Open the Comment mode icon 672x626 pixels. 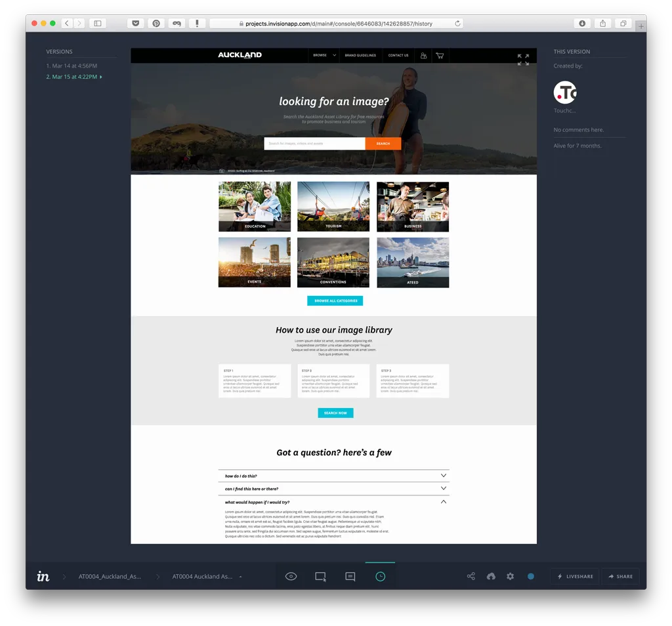click(350, 576)
